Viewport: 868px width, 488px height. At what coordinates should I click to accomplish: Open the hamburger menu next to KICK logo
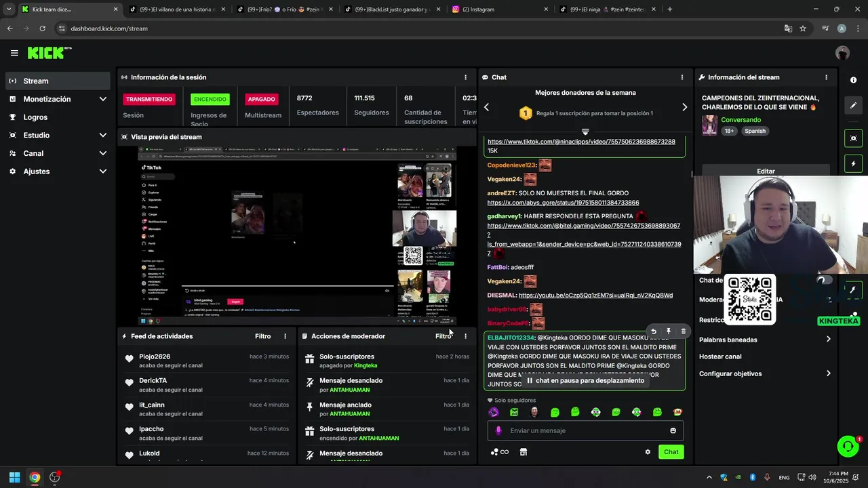[x=14, y=53]
